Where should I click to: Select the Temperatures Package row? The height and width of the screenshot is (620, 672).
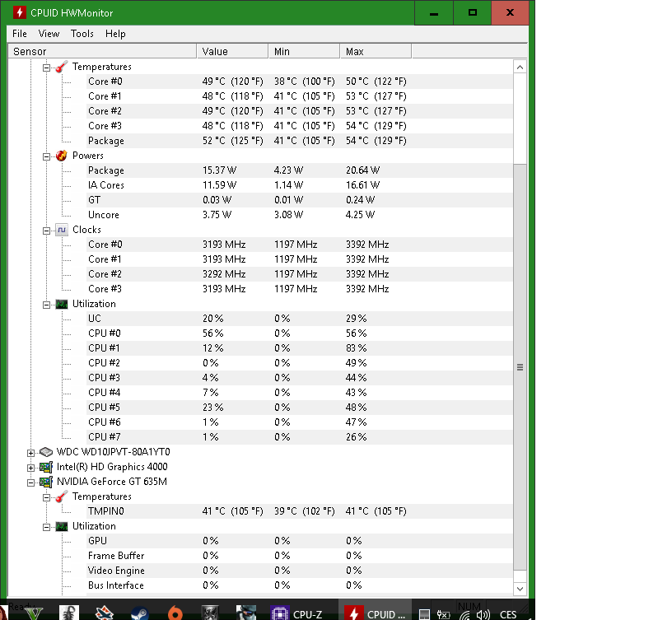pyautogui.click(x=299, y=141)
